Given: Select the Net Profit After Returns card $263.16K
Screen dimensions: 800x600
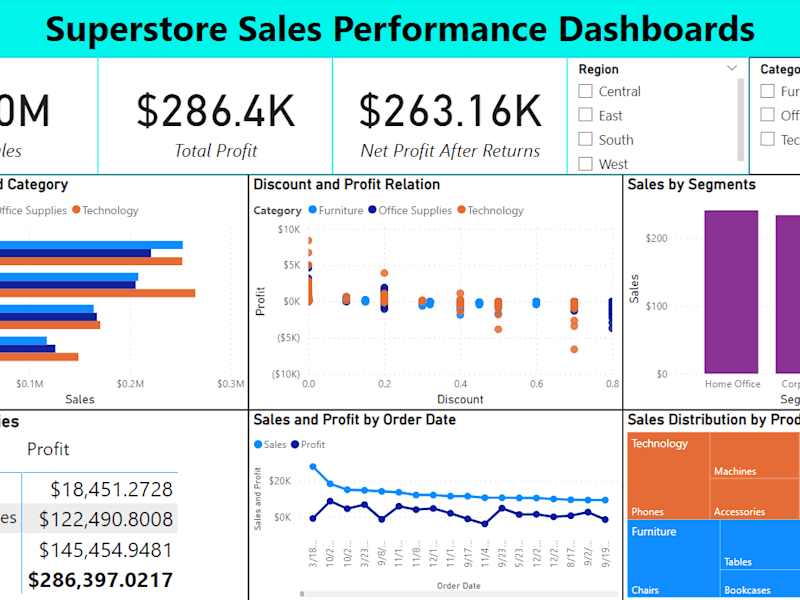Looking at the screenshot, I should [x=450, y=111].
